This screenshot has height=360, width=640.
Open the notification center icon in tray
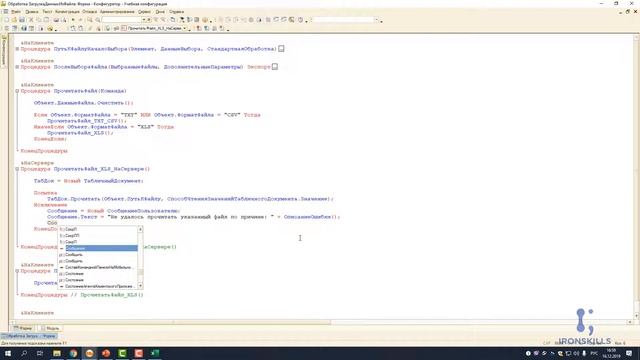[629, 353]
